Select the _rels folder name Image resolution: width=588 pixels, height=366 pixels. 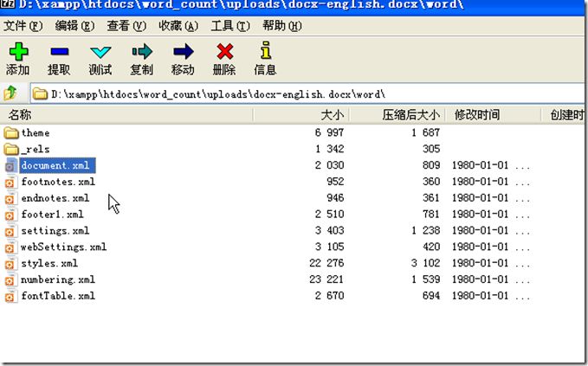click(36, 149)
